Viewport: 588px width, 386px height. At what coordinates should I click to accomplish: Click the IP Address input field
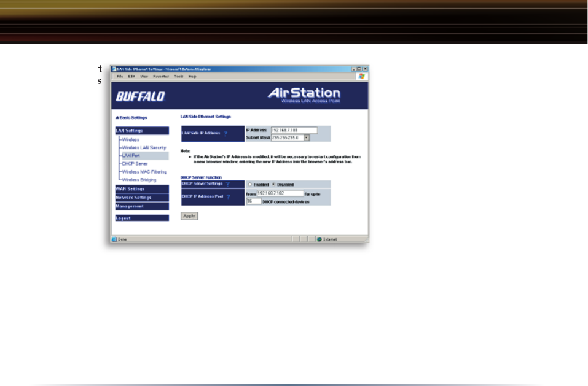point(294,130)
